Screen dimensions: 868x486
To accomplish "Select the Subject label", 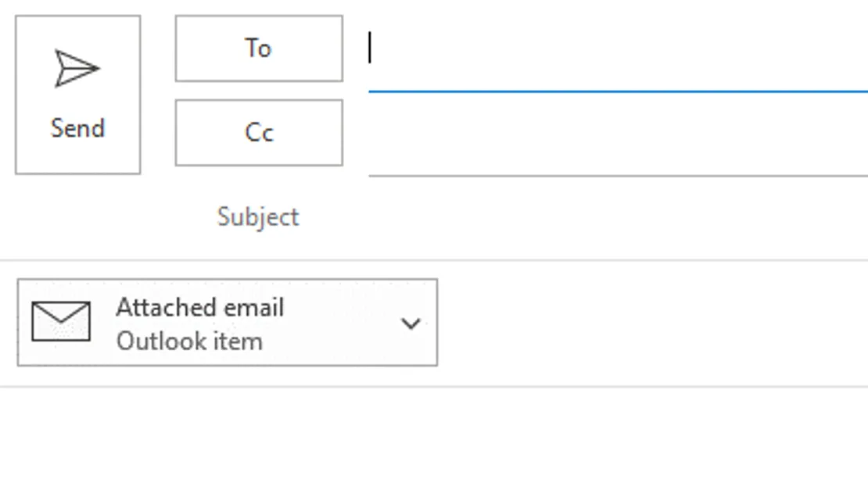I will click(x=256, y=216).
